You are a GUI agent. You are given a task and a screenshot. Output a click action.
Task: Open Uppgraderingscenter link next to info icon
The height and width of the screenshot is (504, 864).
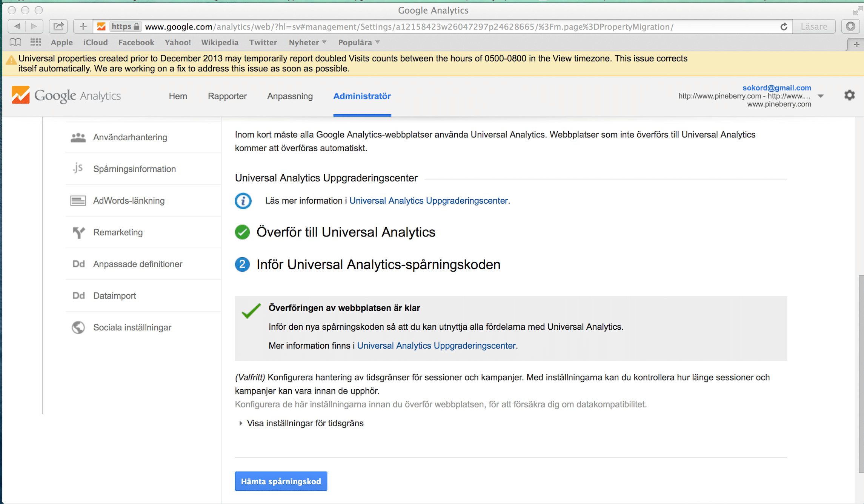pos(429,201)
